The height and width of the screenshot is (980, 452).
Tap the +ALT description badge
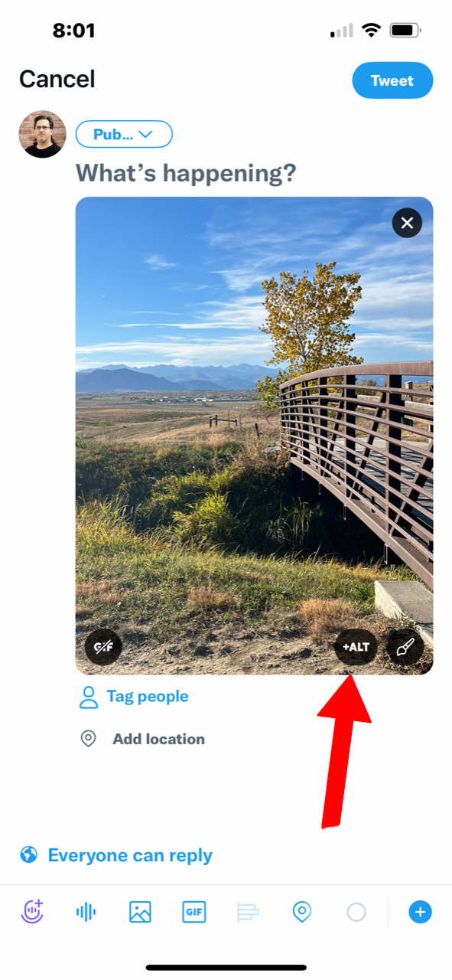[x=356, y=648]
